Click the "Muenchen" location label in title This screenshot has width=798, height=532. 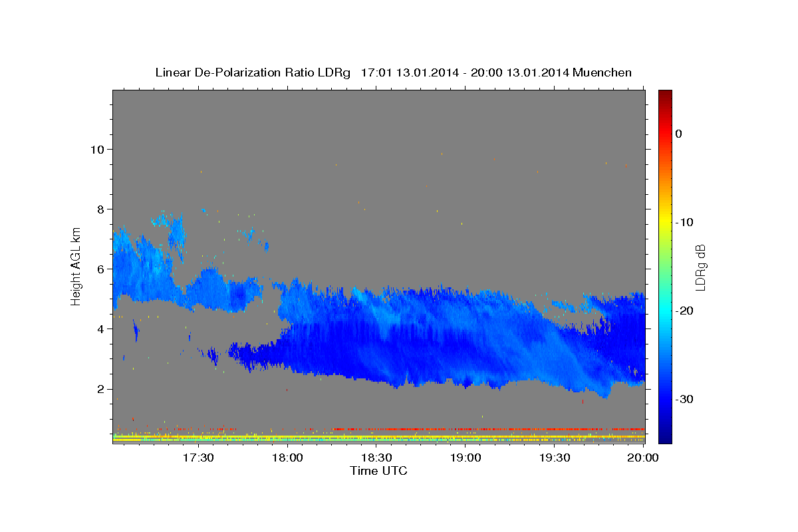[x=602, y=72]
